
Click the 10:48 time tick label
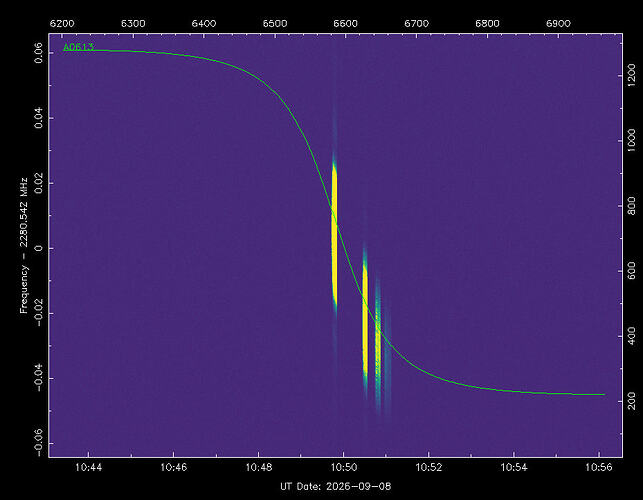click(259, 467)
